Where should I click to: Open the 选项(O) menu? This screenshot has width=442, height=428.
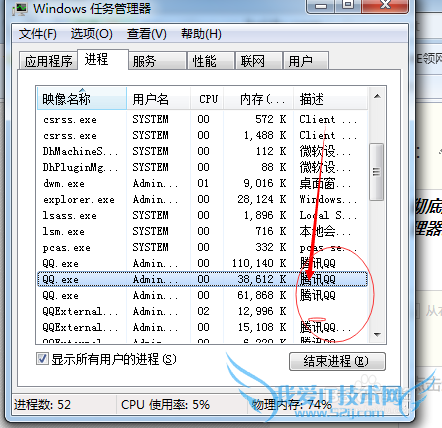91,34
